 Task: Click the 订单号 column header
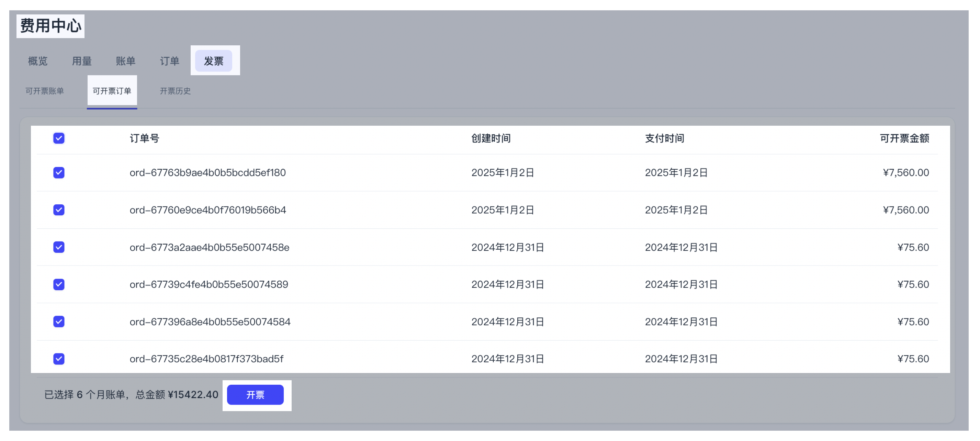(x=144, y=138)
